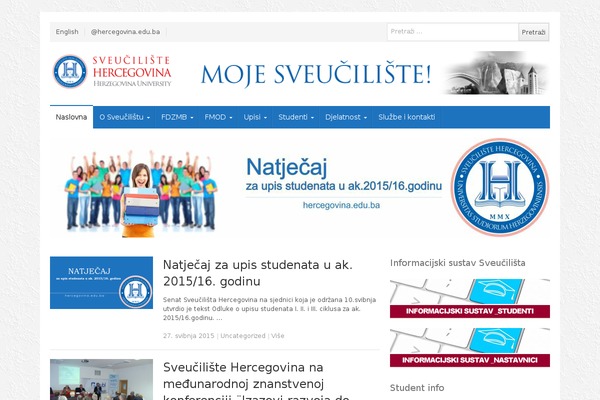Click the Moje Sveučilište header banner
Screen dimensions: 600x400
[x=375, y=73]
